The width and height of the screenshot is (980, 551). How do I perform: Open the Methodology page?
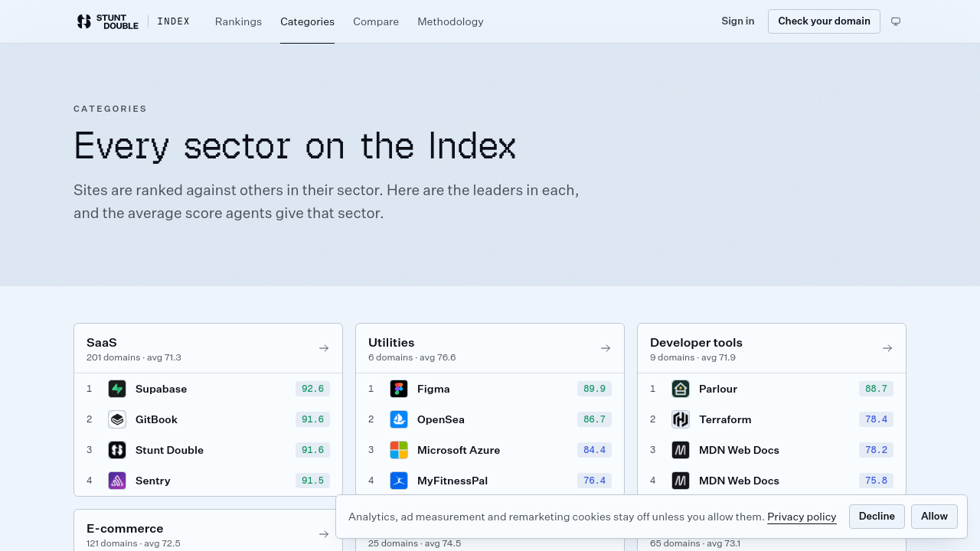(x=450, y=21)
